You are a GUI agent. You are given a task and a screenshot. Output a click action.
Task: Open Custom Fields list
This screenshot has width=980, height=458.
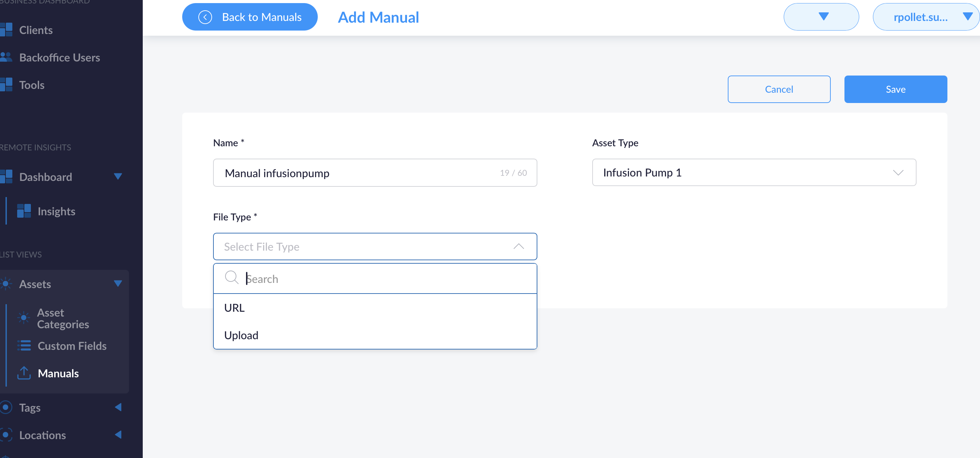pos(72,346)
